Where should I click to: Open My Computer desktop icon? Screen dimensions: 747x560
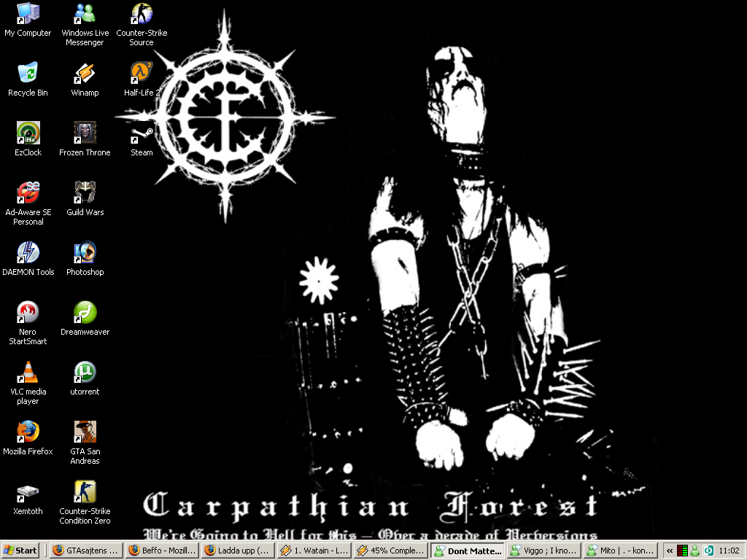[x=28, y=20]
